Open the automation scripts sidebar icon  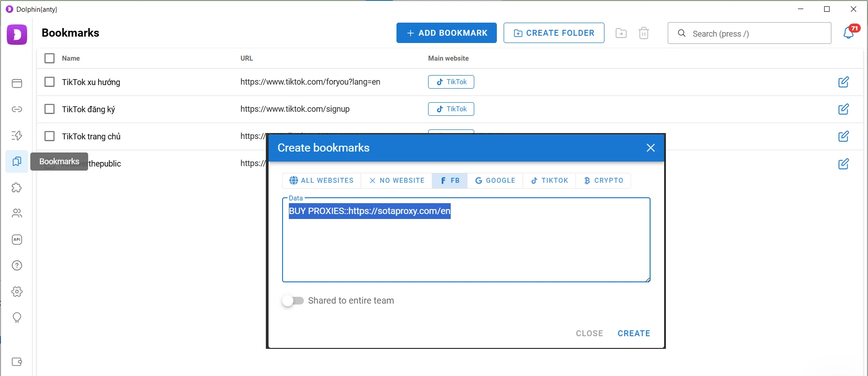17,135
